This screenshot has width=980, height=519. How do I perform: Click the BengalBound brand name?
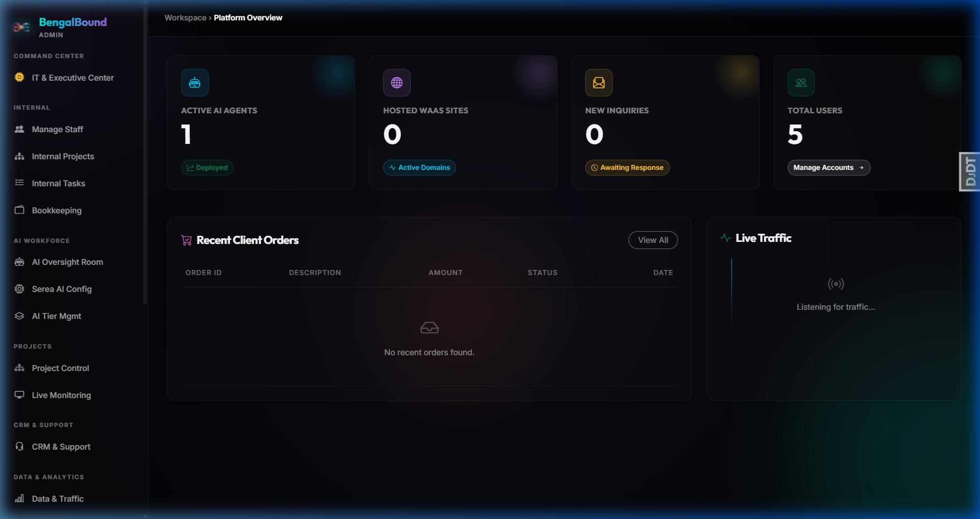[x=73, y=22]
